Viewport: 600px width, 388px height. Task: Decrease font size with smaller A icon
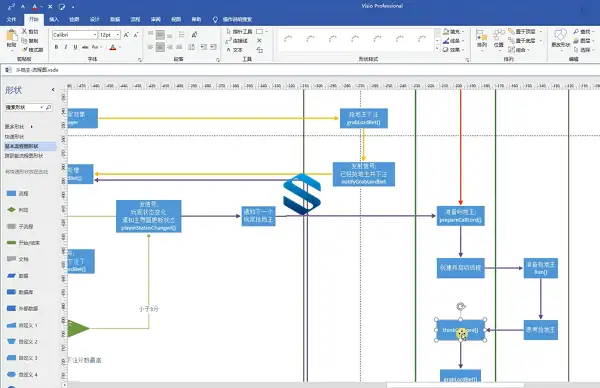pyautogui.click(x=136, y=35)
